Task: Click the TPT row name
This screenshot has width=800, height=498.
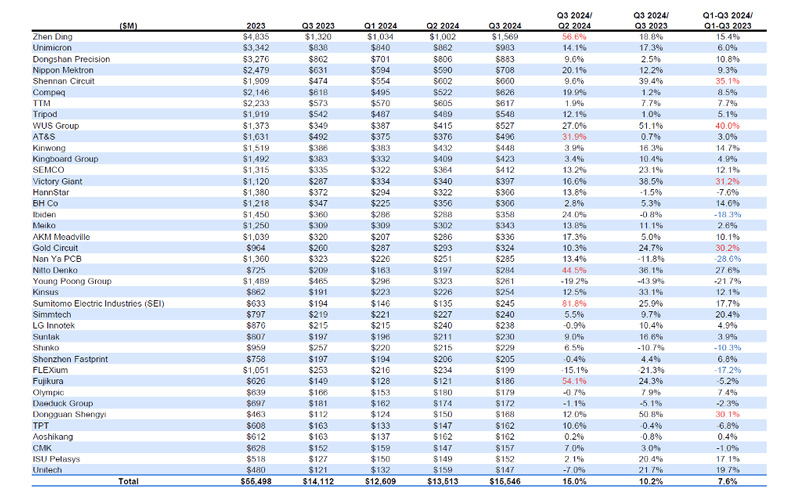Action: click(x=41, y=426)
